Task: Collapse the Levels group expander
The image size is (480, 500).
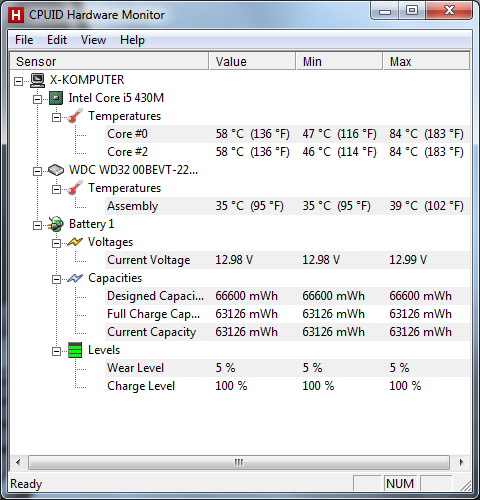Action: tap(57, 351)
